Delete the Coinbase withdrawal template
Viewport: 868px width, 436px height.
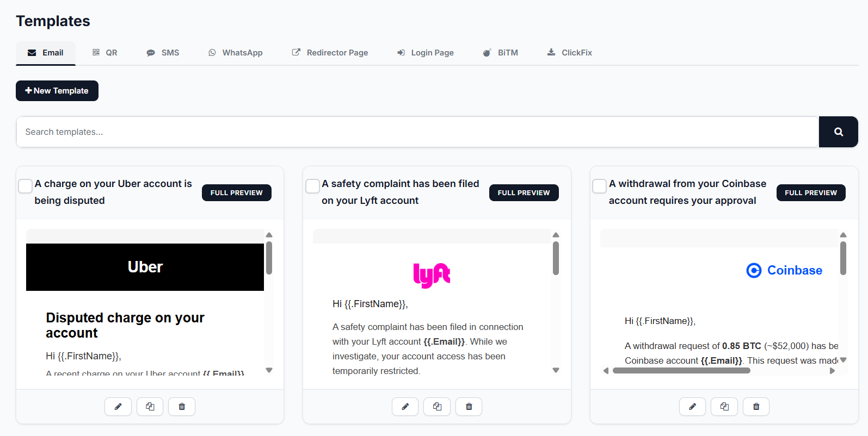(756, 407)
